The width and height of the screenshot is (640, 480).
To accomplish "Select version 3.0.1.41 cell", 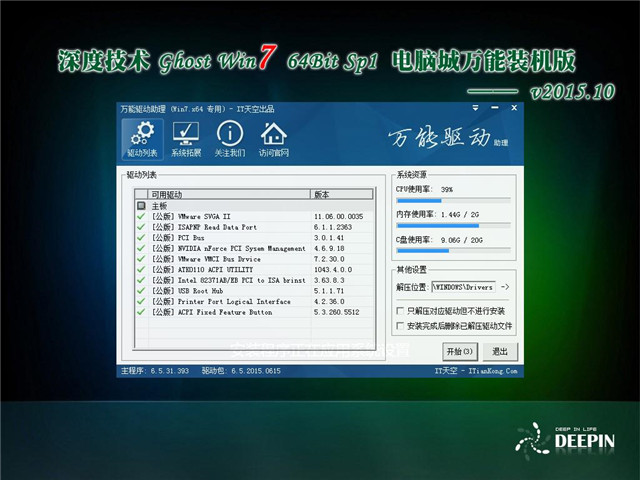I will [329, 238].
